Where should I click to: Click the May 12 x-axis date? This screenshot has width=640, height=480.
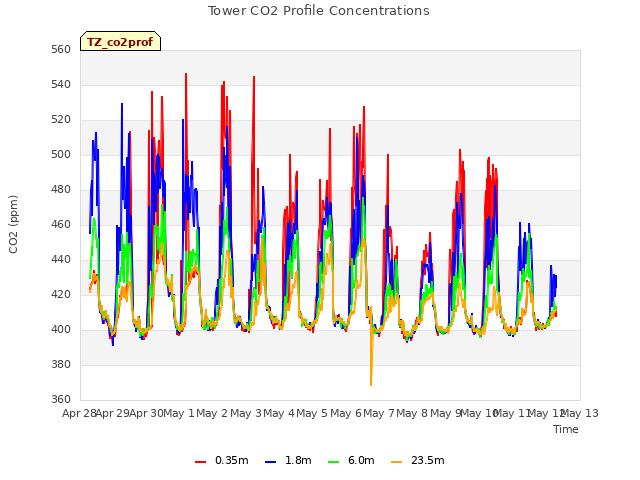point(546,414)
